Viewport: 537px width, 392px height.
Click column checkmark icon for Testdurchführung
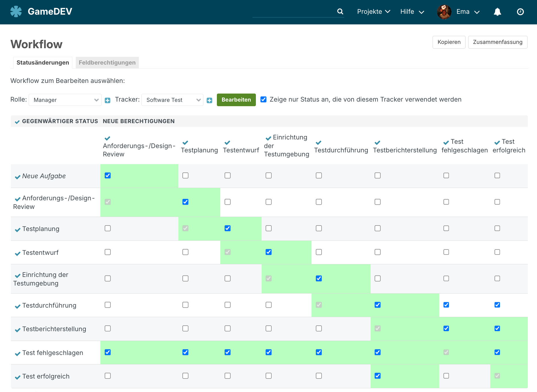pyautogui.click(x=318, y=143)
